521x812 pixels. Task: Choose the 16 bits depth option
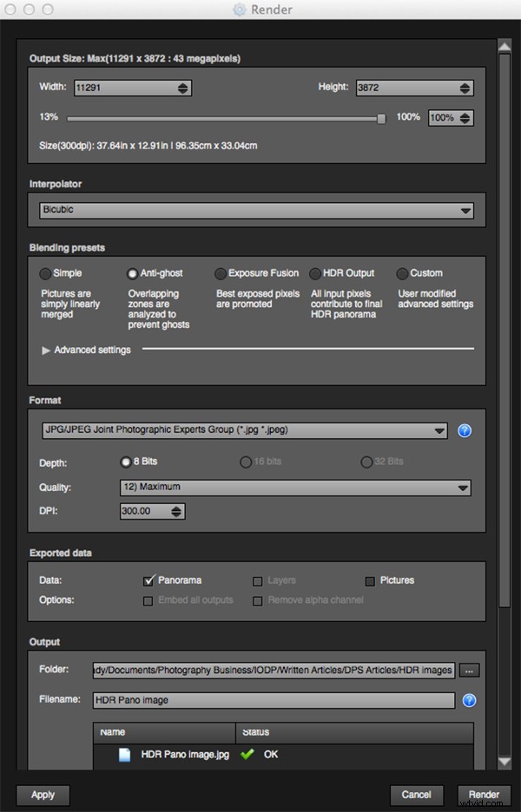click(x=246, y=462)
